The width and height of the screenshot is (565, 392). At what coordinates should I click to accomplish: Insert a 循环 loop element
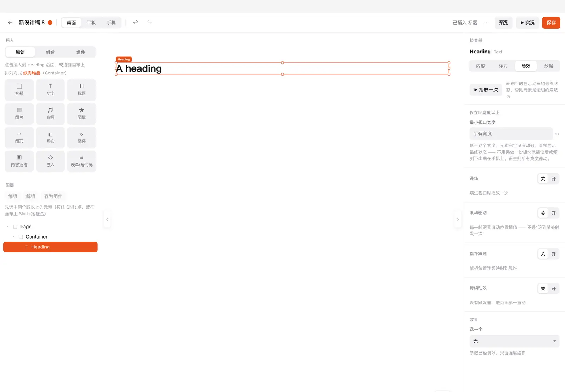coord(82,138)
